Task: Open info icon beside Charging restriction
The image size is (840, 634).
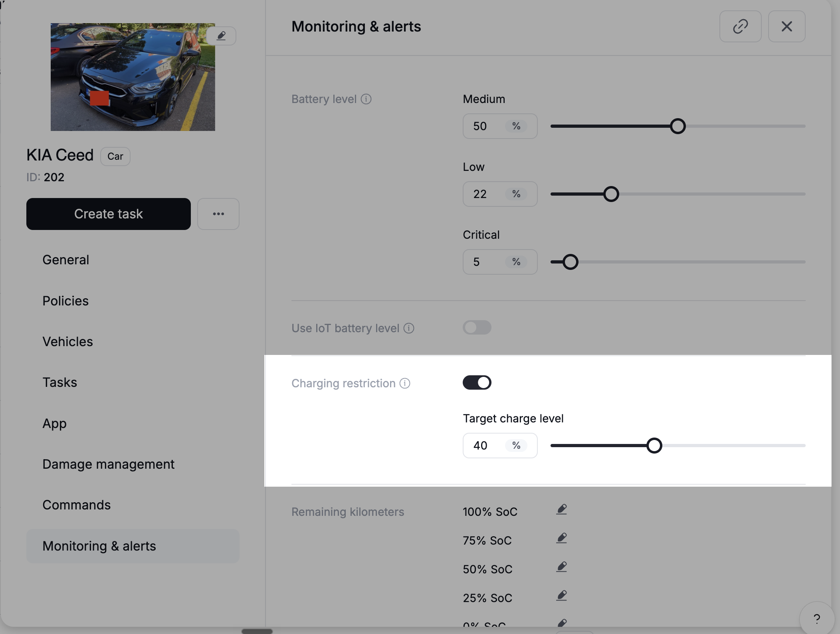Action: (405, 383)
